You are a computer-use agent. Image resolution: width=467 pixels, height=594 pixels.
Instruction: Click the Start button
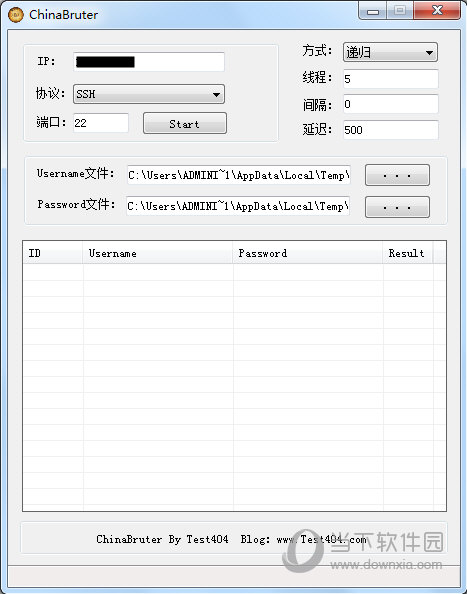pyautogui.click(x=185, y=123)
